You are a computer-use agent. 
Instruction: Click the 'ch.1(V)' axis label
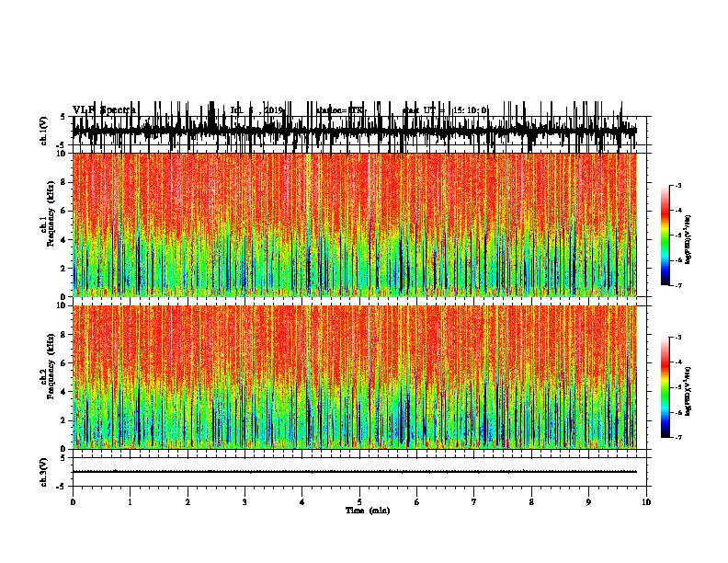pos(44,131)
